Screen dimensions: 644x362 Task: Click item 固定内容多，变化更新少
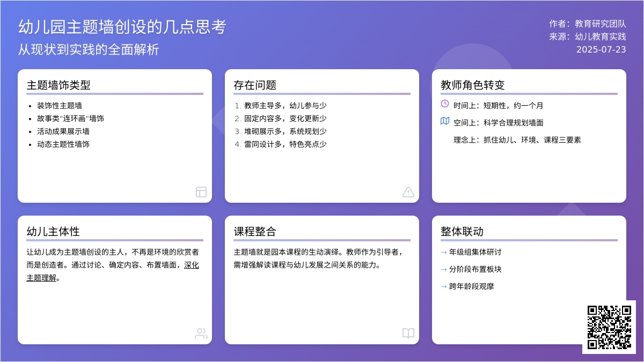coord(286,119)
